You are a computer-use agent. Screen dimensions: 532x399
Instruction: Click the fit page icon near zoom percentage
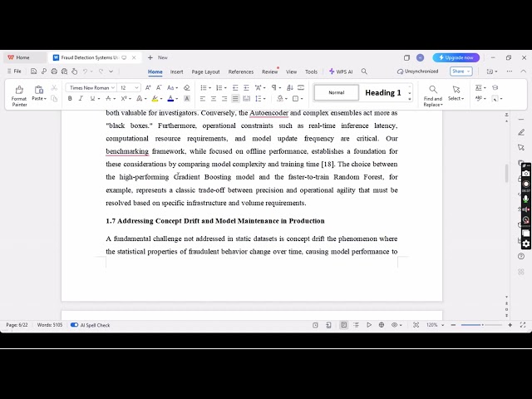pos(416,325)
